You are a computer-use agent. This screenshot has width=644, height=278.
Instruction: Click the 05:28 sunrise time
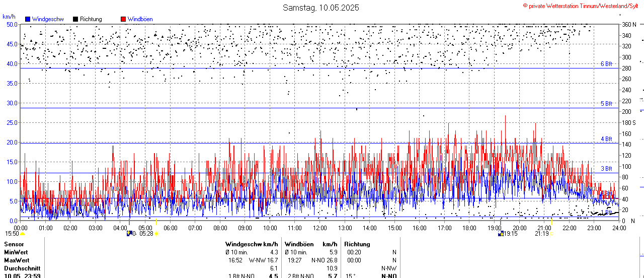(146, 234)
